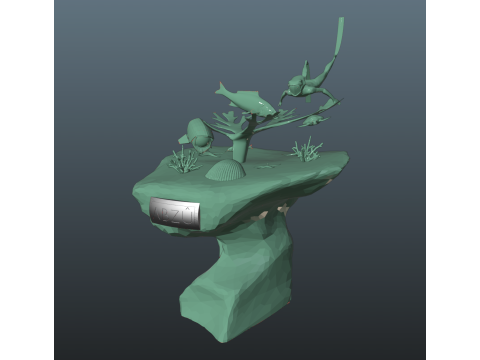This screenshot has width=480, height=360.
Task: Select the metallic ABZÛ nameplate
Action: coord(175,213)
